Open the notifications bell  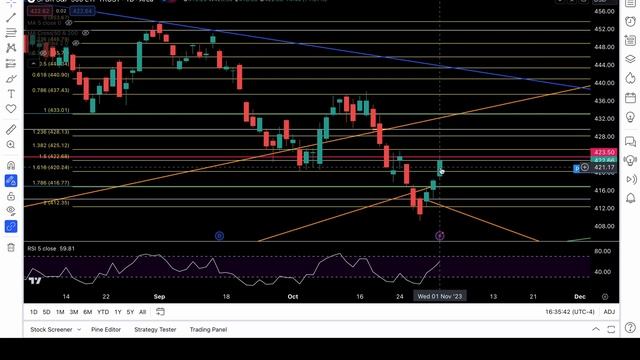click(x=630, y=198)
